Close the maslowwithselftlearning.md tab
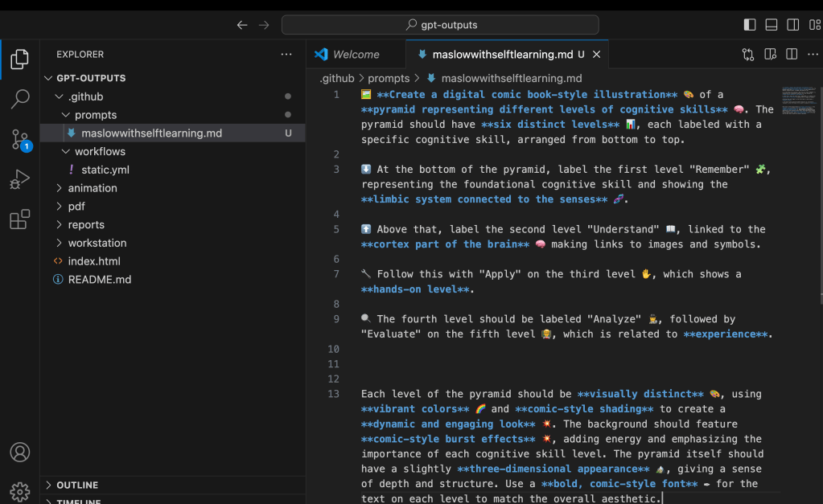Image resolution: width=823 pixels, height=504 pixels. pos(596,54)
